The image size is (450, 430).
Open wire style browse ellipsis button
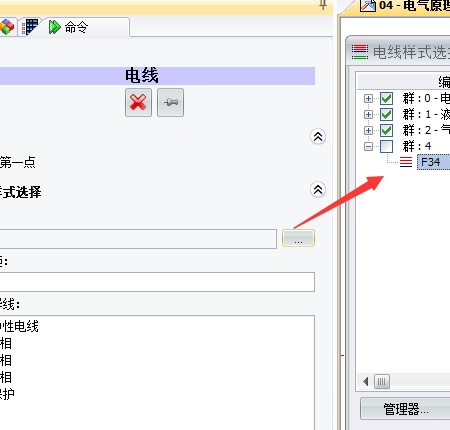pos(298,238)
